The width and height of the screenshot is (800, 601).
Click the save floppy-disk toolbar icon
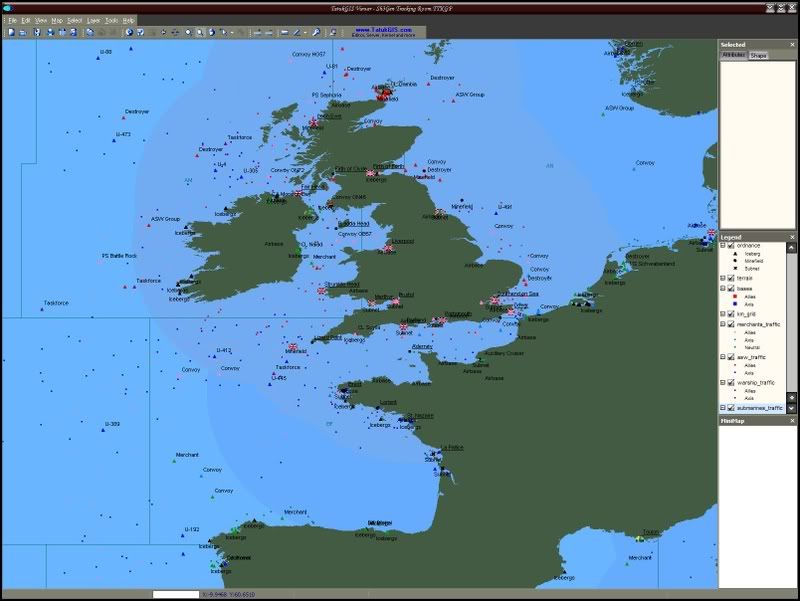coord(36,32)
